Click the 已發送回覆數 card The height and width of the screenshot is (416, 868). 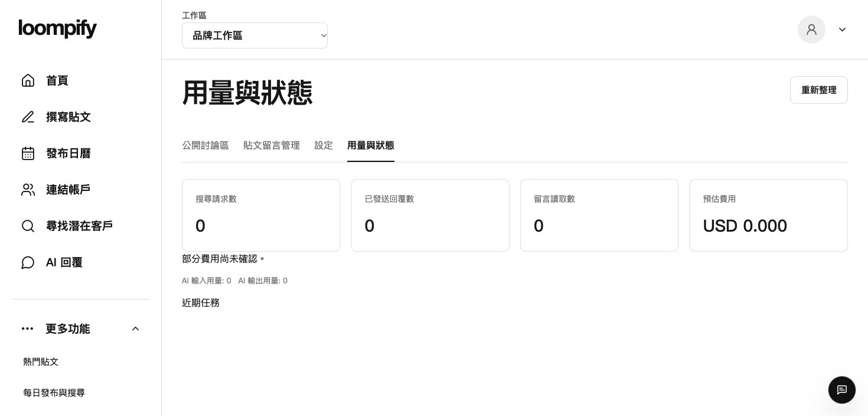pos(430,215)
